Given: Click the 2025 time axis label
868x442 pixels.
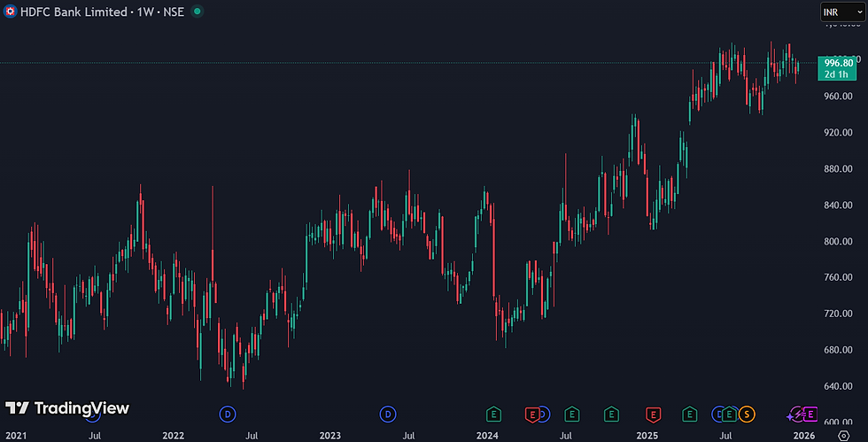Looking at the screenshot, I should [x=647, y=435].
